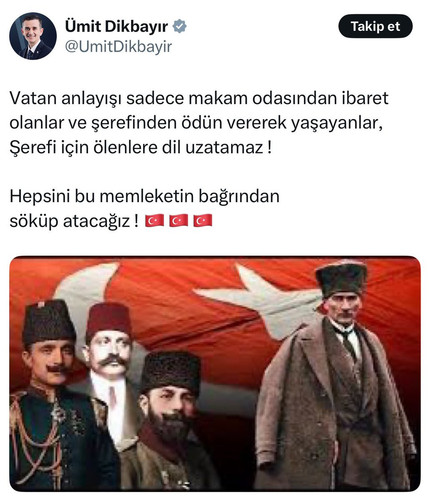This screenshot has width=430, height=500.
Task: Click the line 'Hepsini bu memleketin bağrından'
Action: pyautogui.click(x=144, y=196)
